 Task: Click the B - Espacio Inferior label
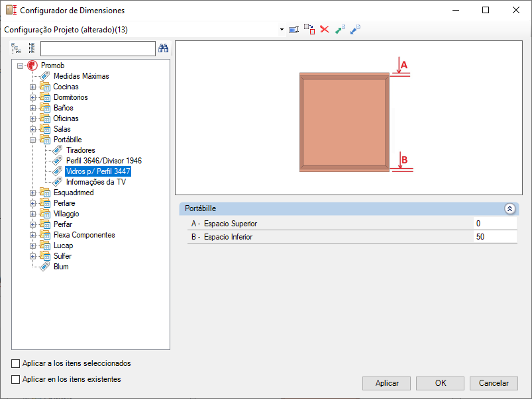(x=222, y=237)
